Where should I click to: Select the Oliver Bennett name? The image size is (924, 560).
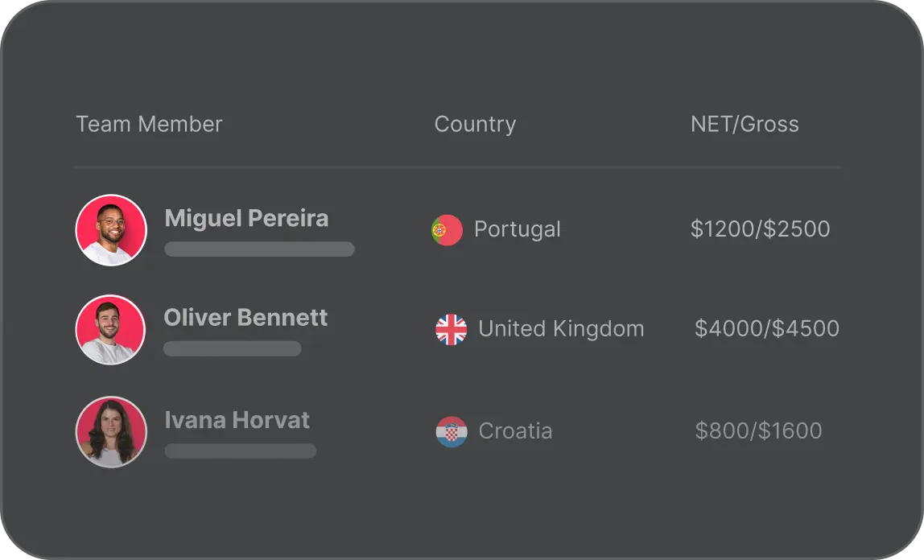point(245,318)
